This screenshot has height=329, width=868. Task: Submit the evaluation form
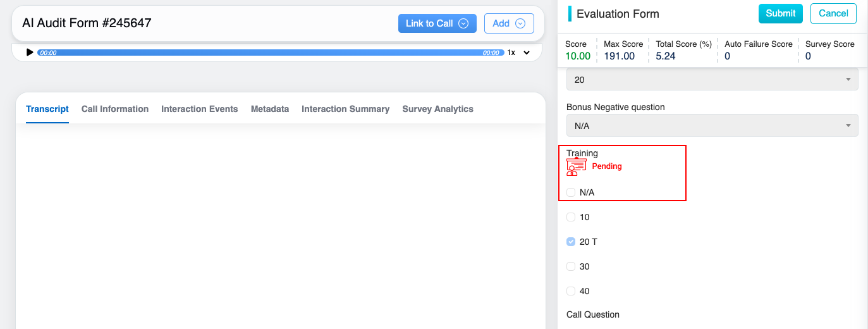pos(780,13)
